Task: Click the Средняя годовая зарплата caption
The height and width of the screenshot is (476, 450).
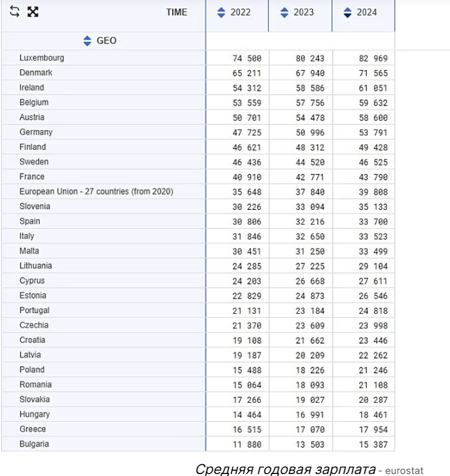Action: (285, 469)
